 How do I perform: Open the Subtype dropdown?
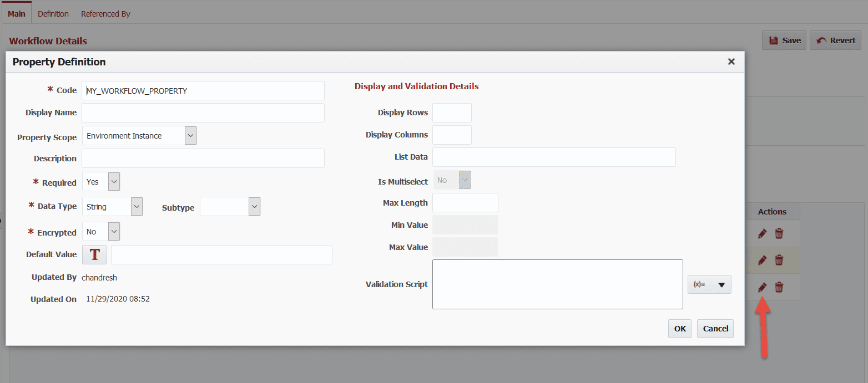tap(254, 207)
